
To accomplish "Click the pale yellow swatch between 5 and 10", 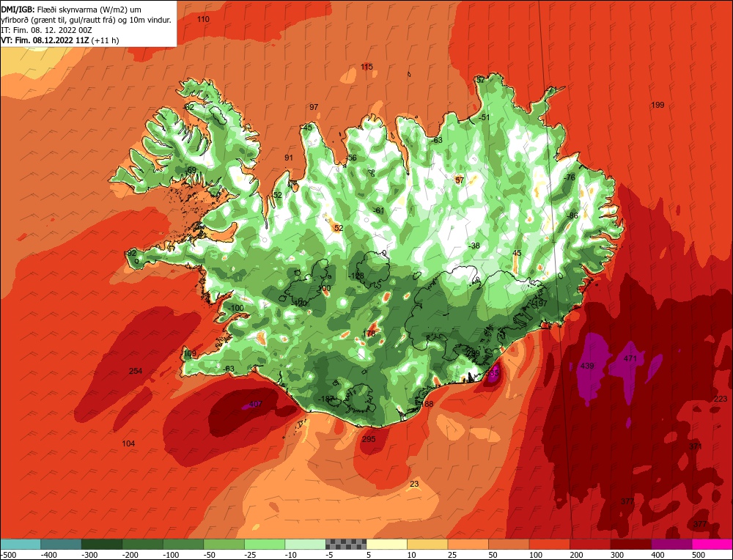I will 386,544.
